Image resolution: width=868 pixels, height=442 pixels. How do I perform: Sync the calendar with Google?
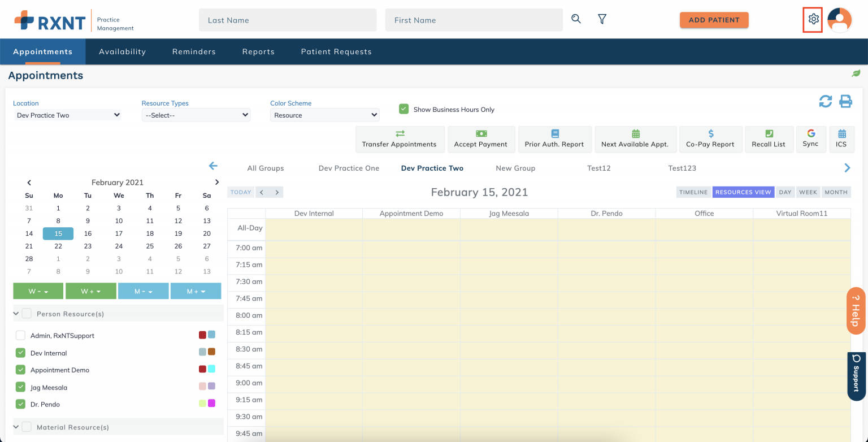pos(811,139)
